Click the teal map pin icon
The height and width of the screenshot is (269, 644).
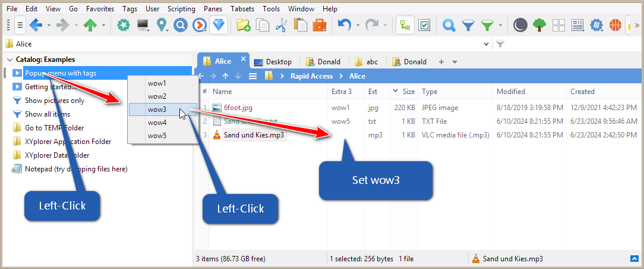pos(162,26)
